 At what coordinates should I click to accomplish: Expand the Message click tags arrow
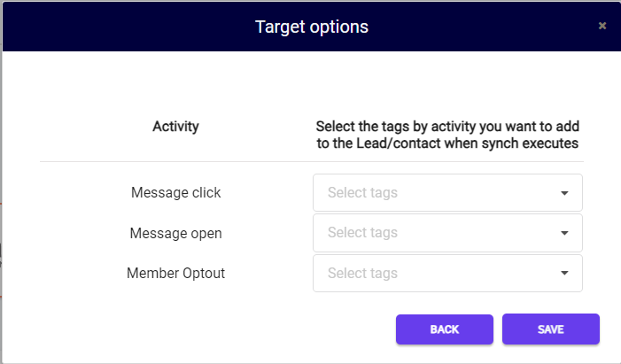[564, 193]
